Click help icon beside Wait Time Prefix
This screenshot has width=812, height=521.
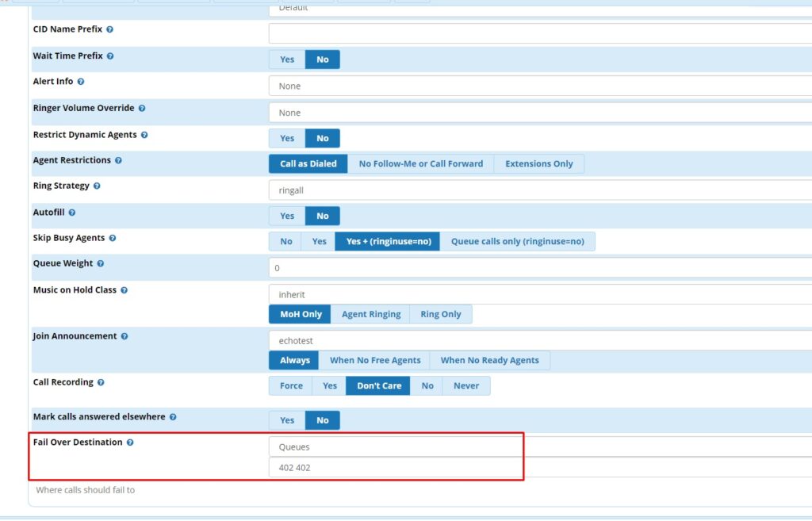point(110,56)
